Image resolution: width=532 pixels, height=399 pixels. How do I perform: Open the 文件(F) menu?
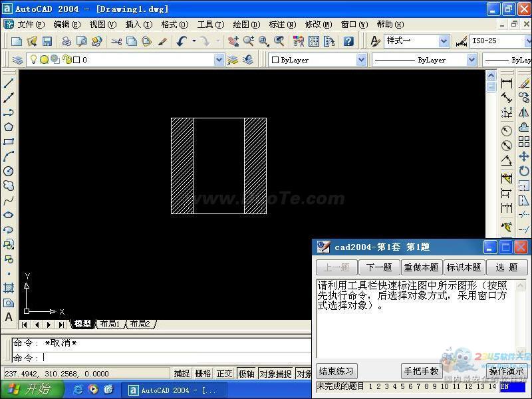pos(31,25)
